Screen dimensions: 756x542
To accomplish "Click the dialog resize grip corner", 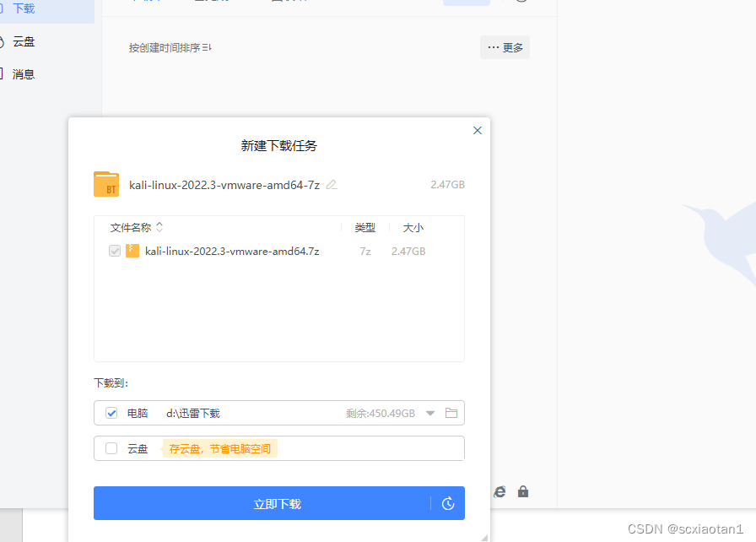I will pos(484,538).
